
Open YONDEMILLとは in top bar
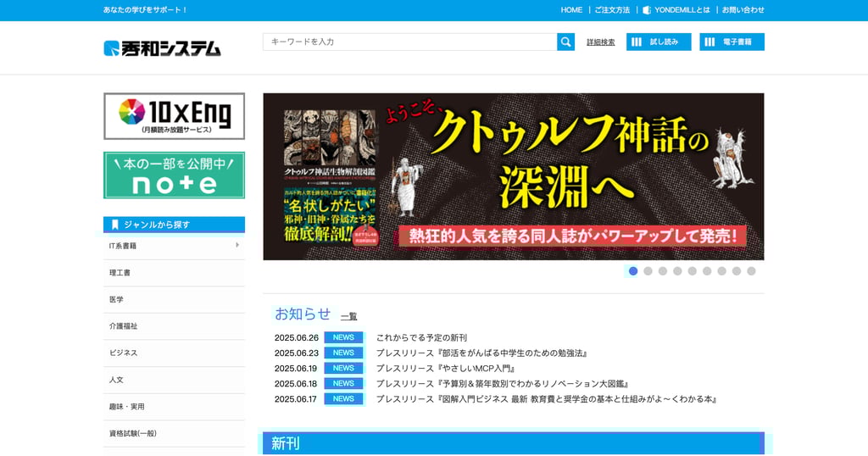[682, 10]
